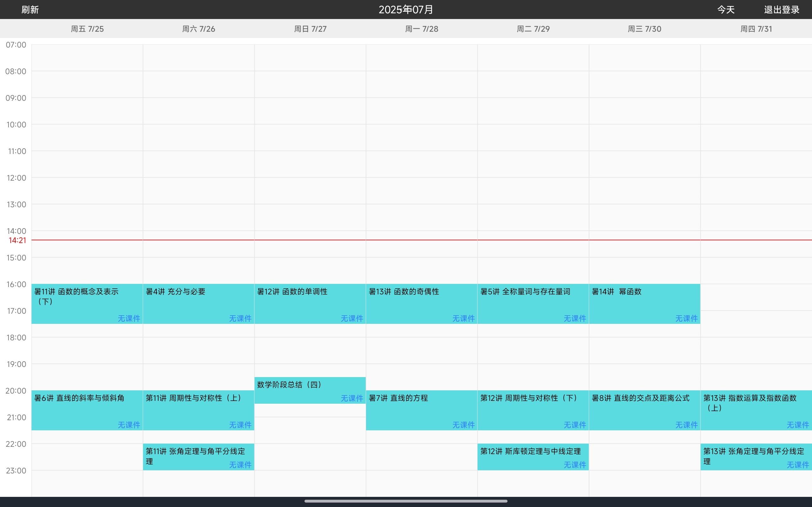The image size is (812, 507).
Task: Jump to today with 今天 button
Action: 726,10
